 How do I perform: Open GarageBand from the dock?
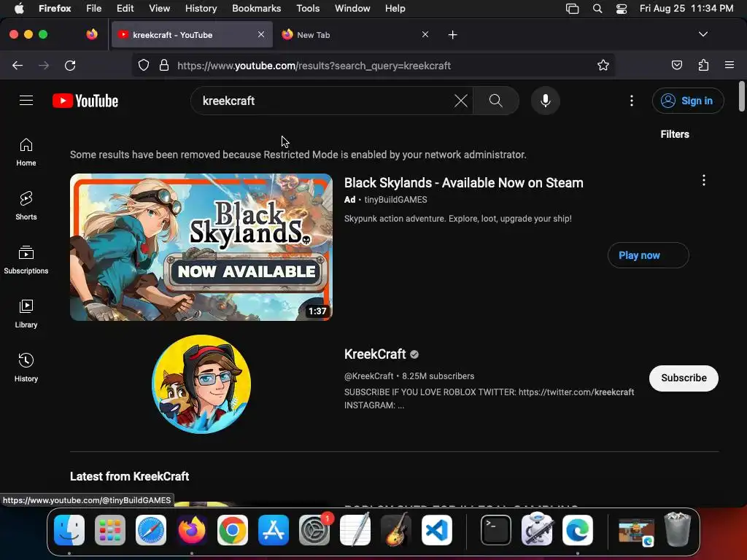(x=396, y=530)
